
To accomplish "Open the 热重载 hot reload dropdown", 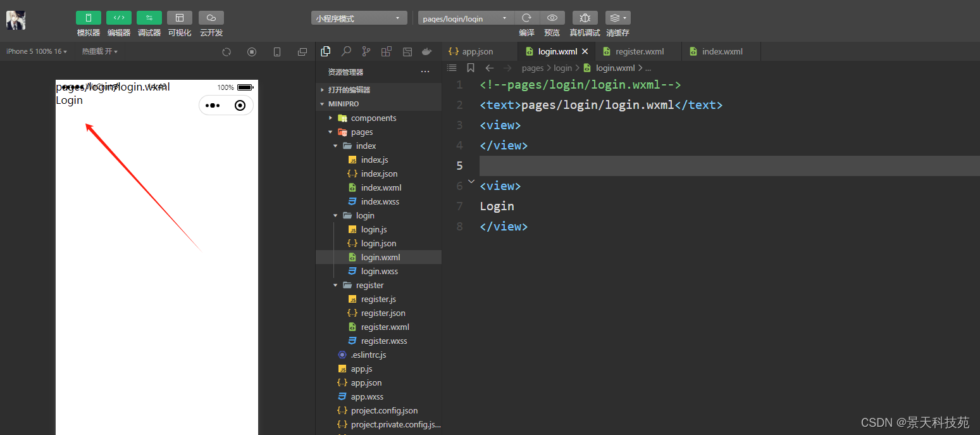I will 99,51.
